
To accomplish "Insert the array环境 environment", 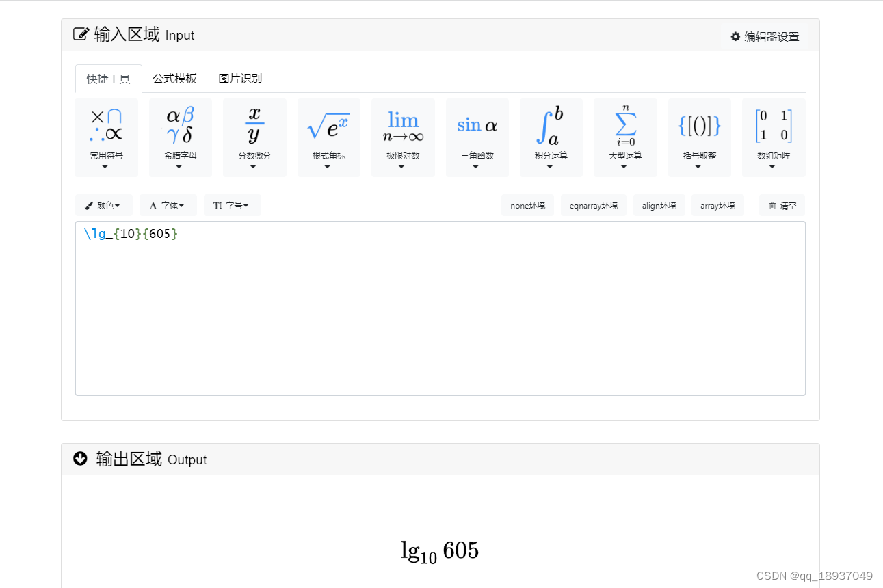I will pyautogui.click(x=717, y=205).
